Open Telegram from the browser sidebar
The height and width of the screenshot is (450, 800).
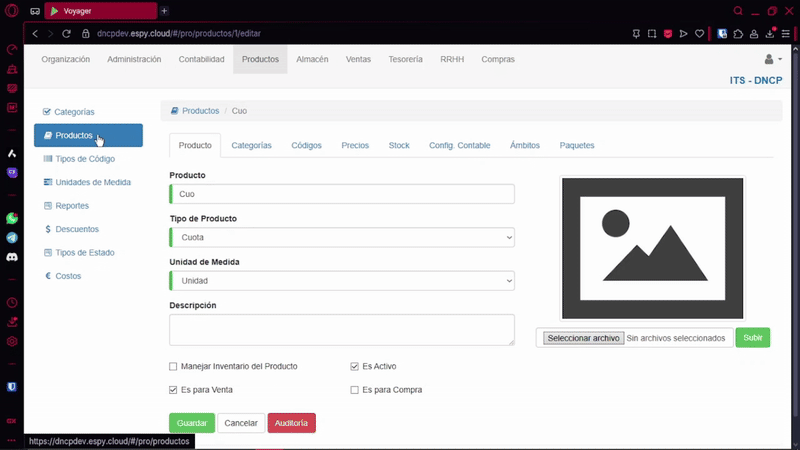[x=12, y=238]
